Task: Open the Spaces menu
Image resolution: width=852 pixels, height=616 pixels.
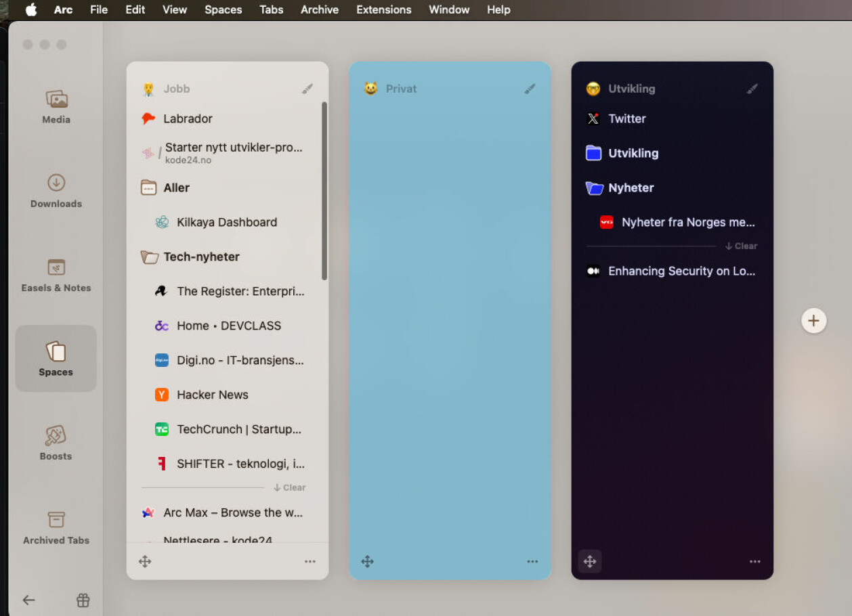Action: coord(223,9)
